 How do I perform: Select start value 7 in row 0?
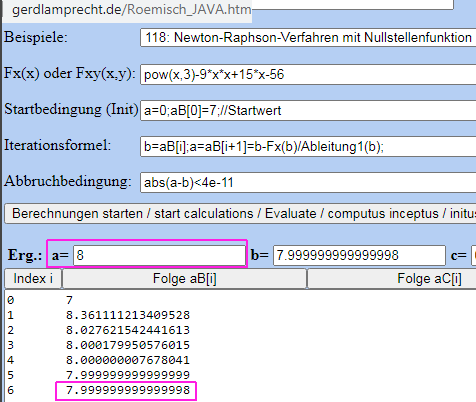[69, 300]
